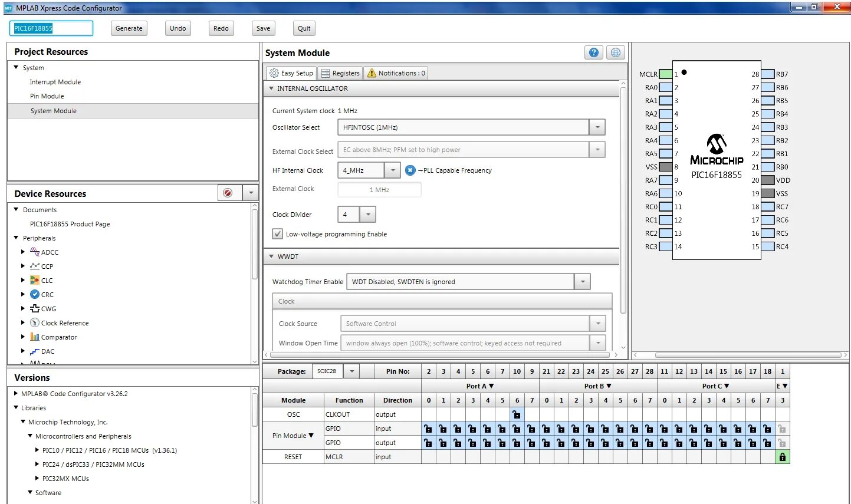Image resolution: width=851 pixels, height=504 pixels.
Task: Expand the ADCC peripheral tree node
Action: coord(23,252)
